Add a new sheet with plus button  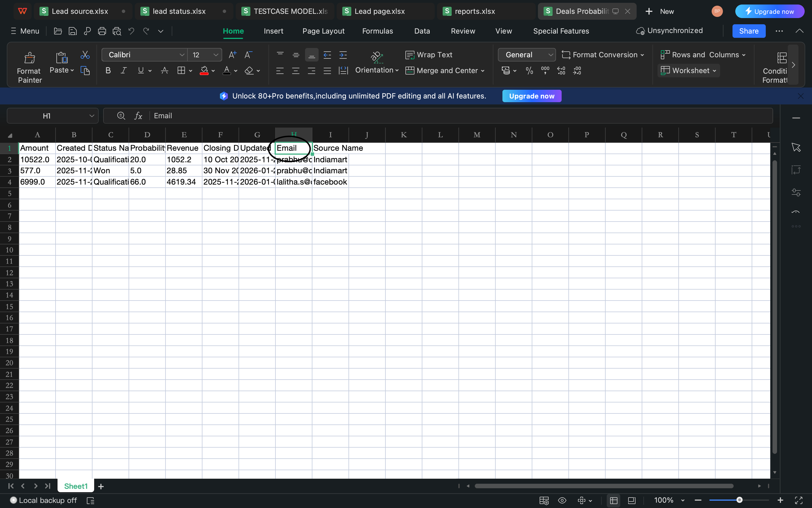(101, 487)
